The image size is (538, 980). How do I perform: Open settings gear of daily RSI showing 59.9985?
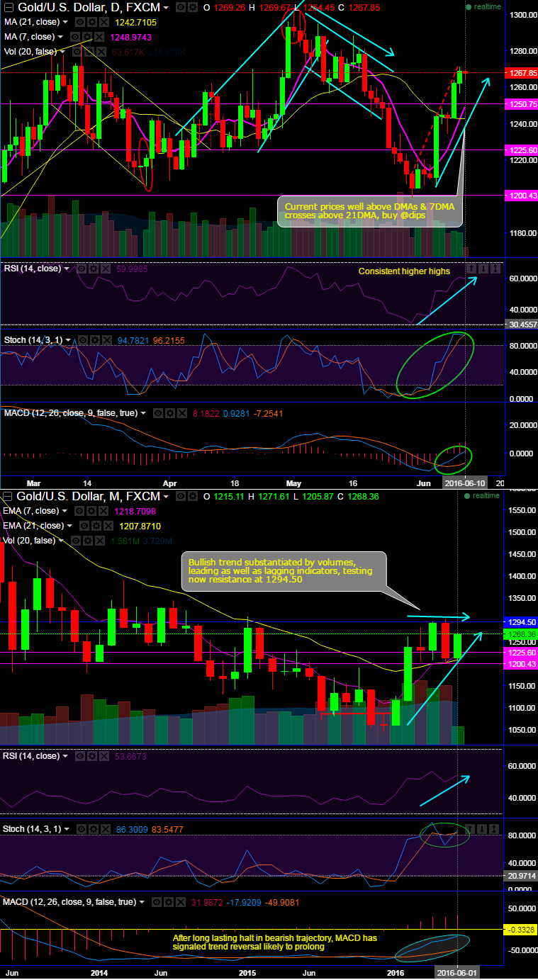[x=94, y=269]
